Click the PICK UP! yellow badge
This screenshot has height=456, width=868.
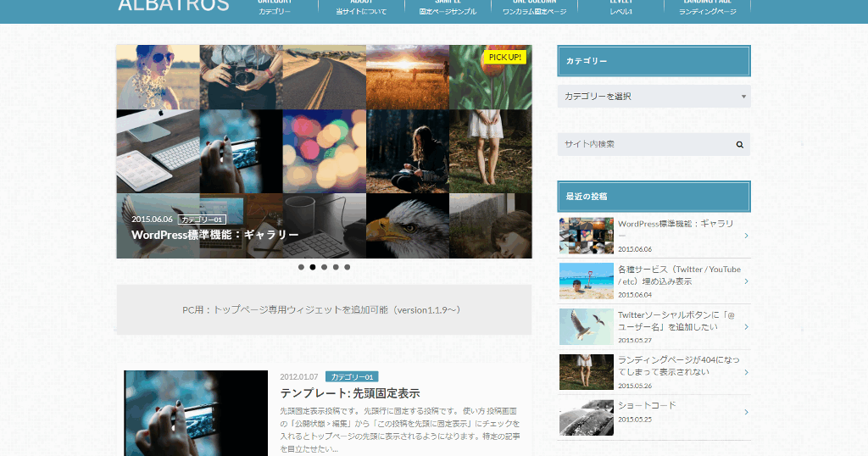click(x=505, y=57)
